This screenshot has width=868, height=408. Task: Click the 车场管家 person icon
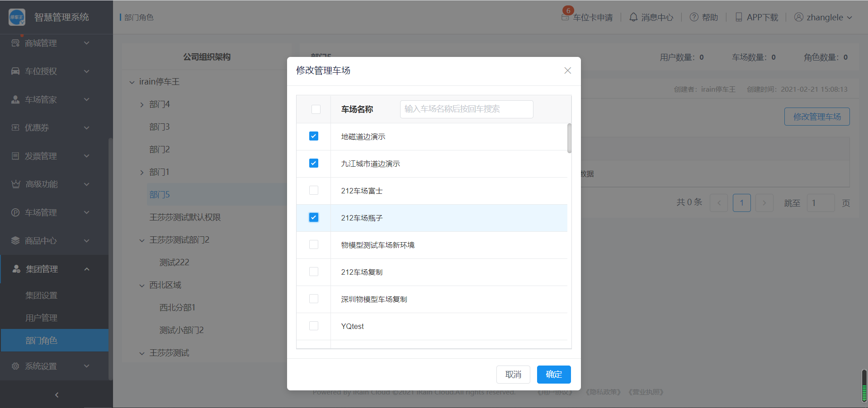coord(15,99)
